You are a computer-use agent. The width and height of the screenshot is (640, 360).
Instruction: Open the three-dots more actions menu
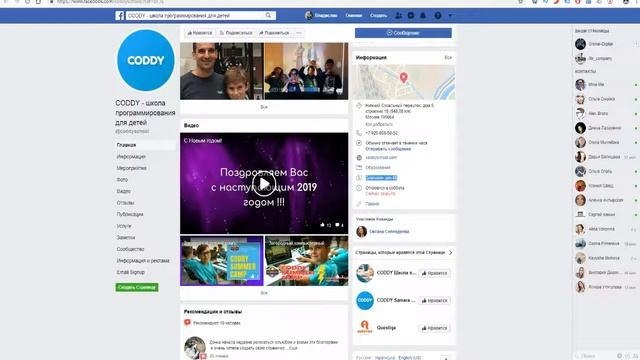[x=299, y=33]
